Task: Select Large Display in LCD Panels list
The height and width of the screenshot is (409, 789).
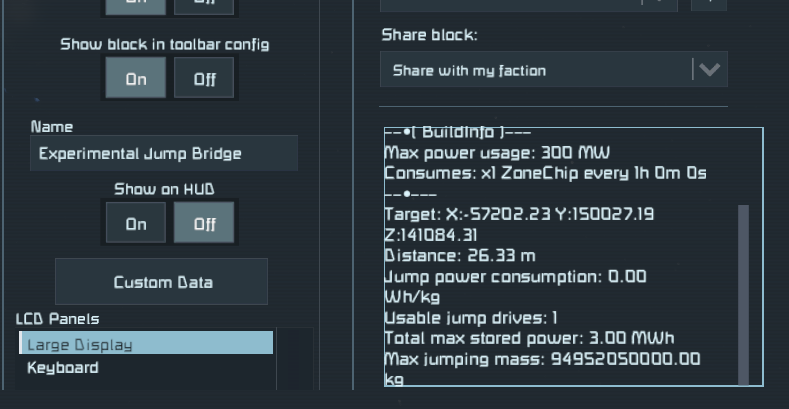Action: pos(145,344)
